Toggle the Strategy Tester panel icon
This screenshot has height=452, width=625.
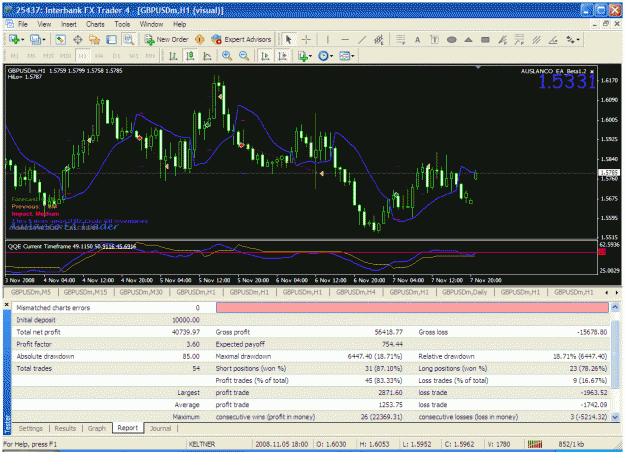(129, 39)
